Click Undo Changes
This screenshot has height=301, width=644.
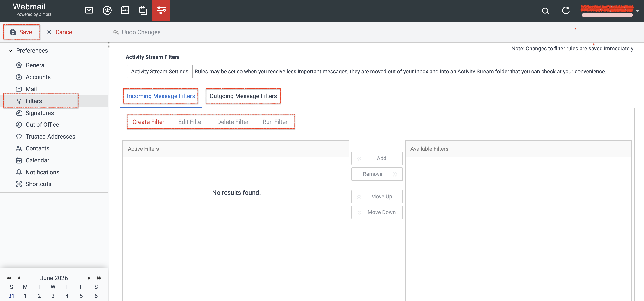point(136,32)
